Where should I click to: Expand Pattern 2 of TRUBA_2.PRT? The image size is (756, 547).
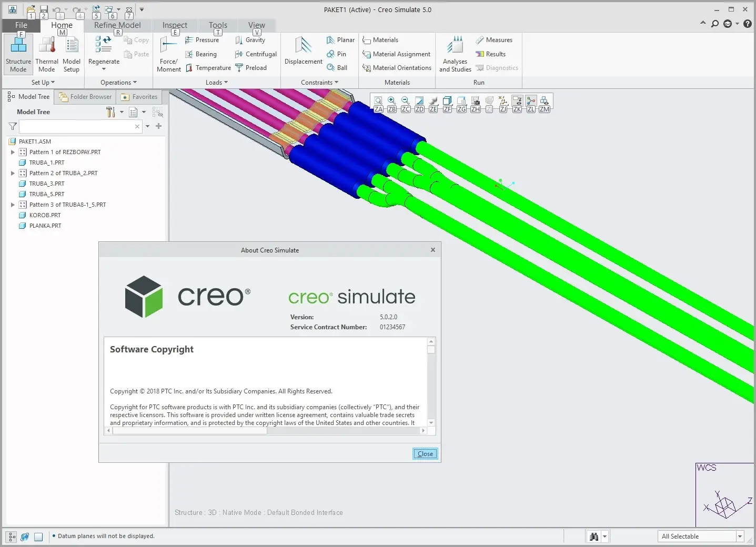[13, 173]
